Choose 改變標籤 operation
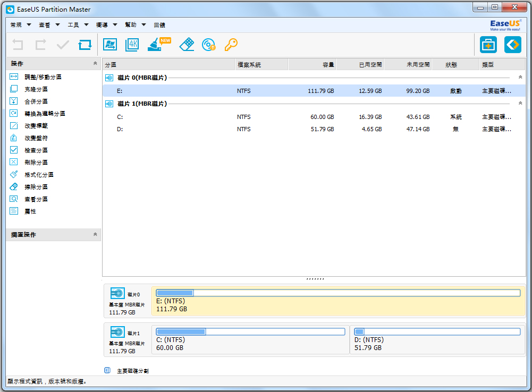Image resolution: width=532 pixels, height=392 pixels. point(36,126)
